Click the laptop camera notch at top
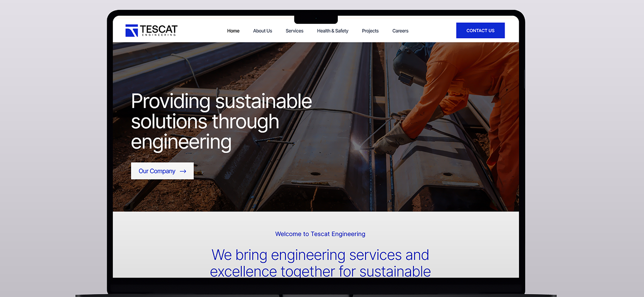Viewport: 644px width, 297px height. coord(316,20)
